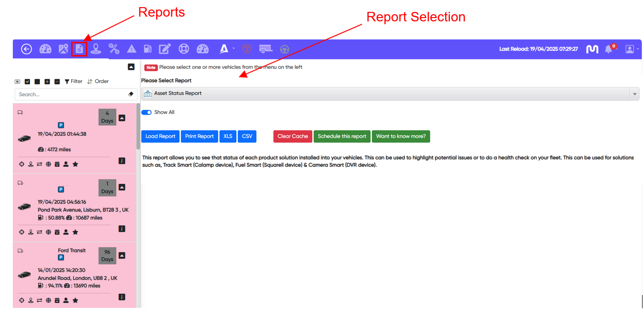
Task: Click the Load Report button
Action: click(x=160, y=136)
